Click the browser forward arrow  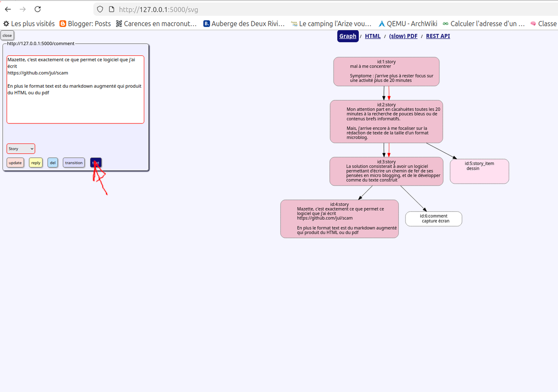pos(23,9)
